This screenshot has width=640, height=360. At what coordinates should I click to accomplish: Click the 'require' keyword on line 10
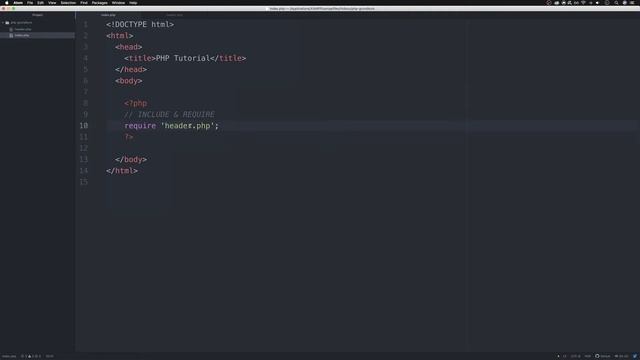click(x=140, y=126)
